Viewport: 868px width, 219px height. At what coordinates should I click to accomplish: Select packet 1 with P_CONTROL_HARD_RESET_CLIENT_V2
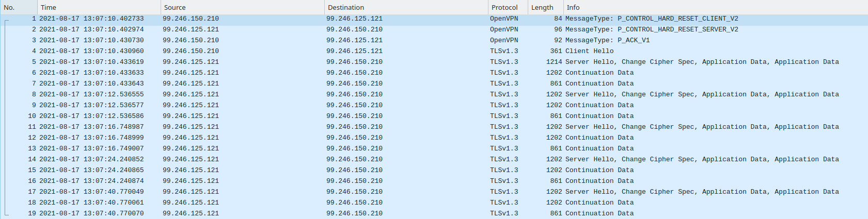click(x=651, y=19)
